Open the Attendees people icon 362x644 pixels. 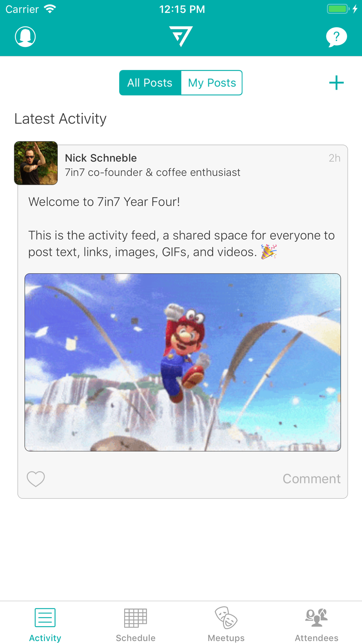coord(317,618)
